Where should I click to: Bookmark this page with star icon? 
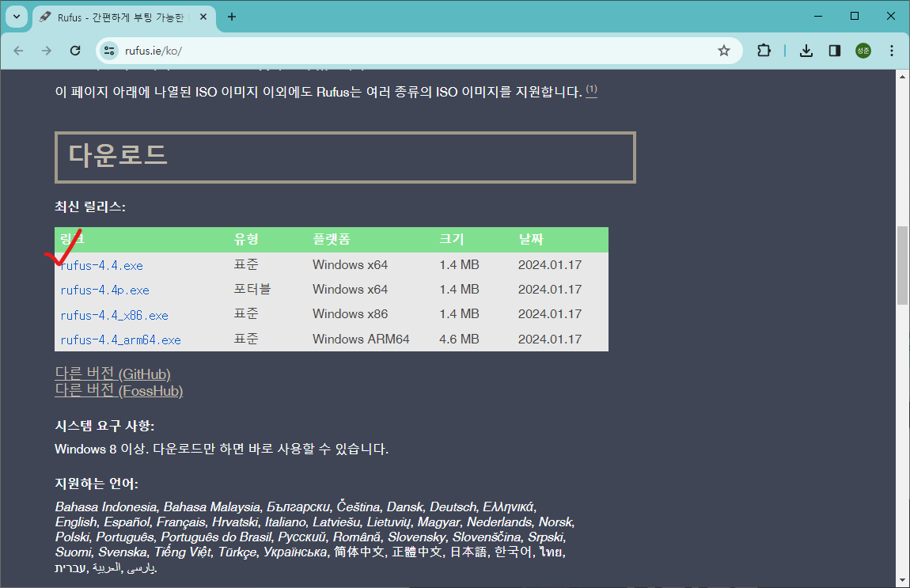(x=724, y=51)
